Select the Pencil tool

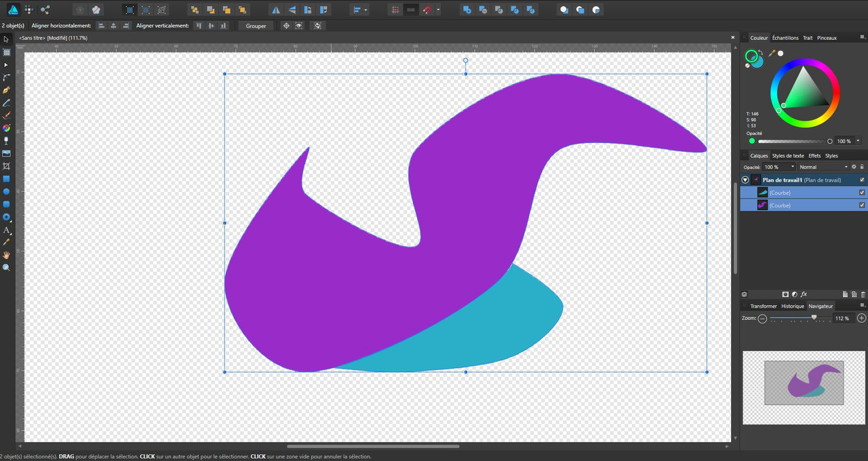(x=7, y=103)
